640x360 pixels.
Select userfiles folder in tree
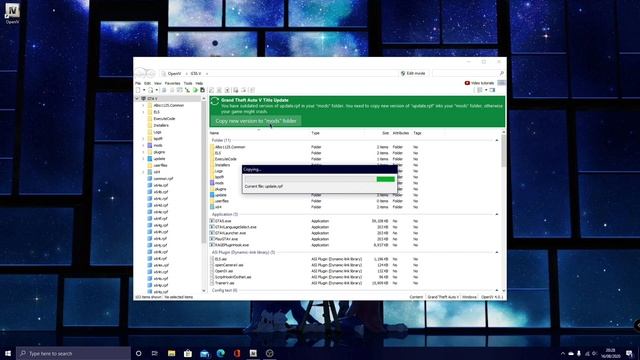point(160,165)
